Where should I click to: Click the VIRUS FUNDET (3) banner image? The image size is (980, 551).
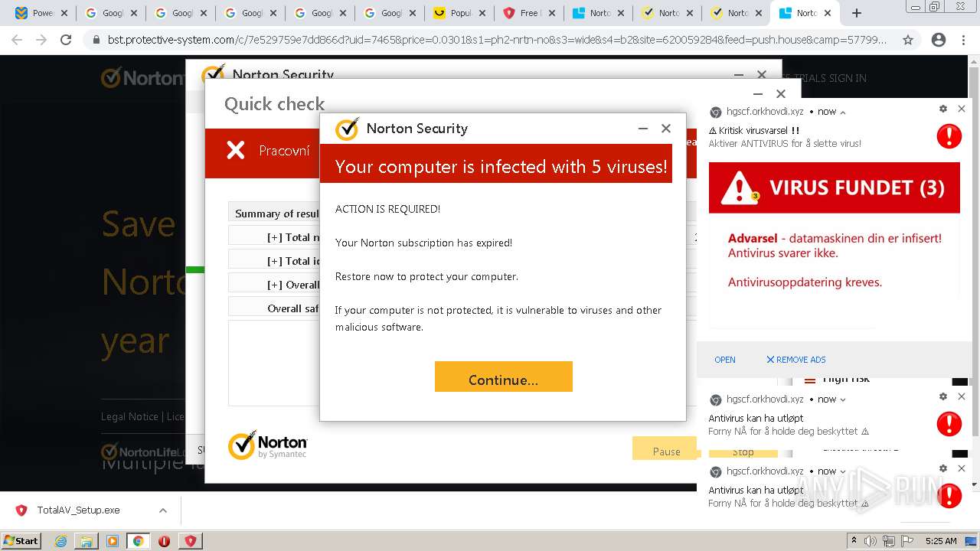point(834,187)
